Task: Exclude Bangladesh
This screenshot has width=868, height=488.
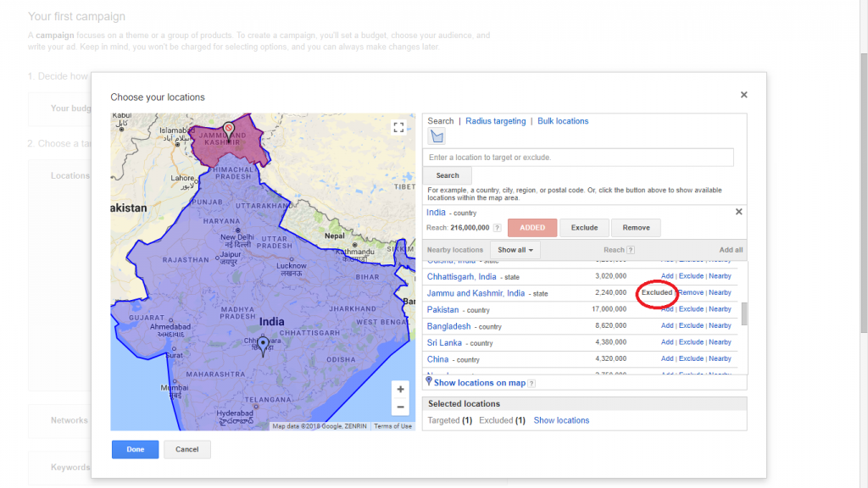Action: pyautogui.click(x=691, y=326)
